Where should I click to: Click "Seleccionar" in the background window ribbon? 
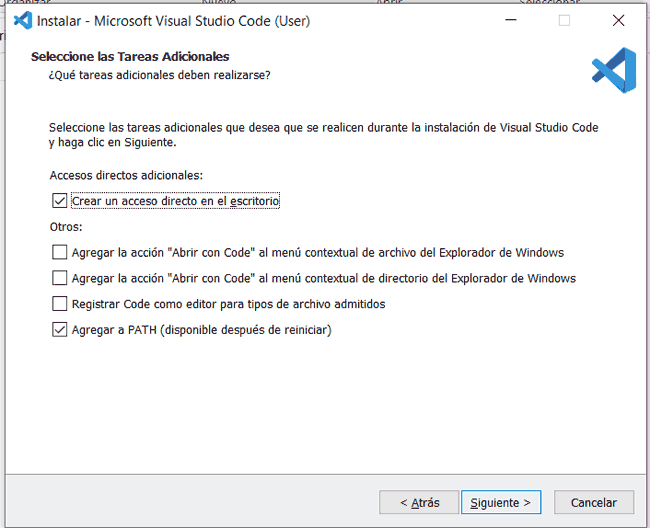tap(548, 3)
